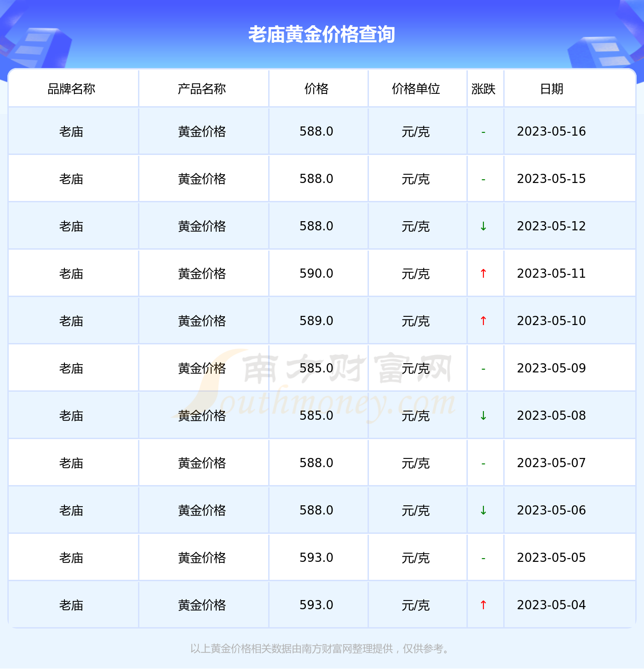Select the 价格单位 column header
The image size is (644, 669).
point(416,89)
